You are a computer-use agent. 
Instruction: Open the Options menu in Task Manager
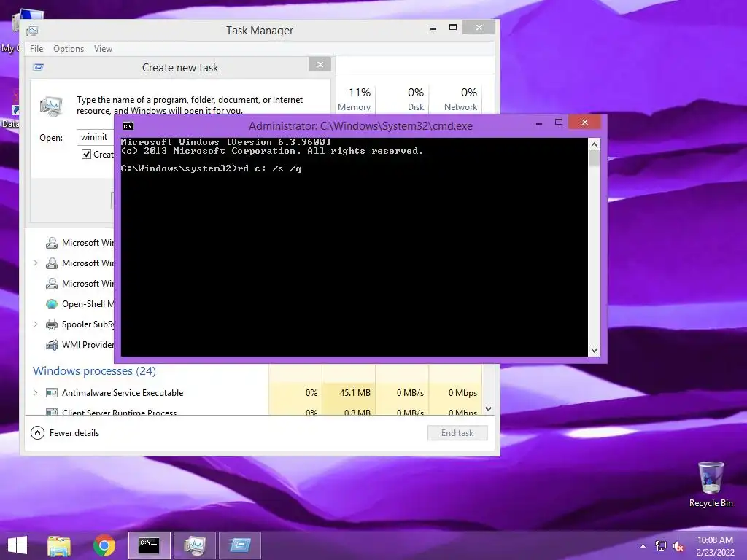pyautogui.click(x=69, y=49)
